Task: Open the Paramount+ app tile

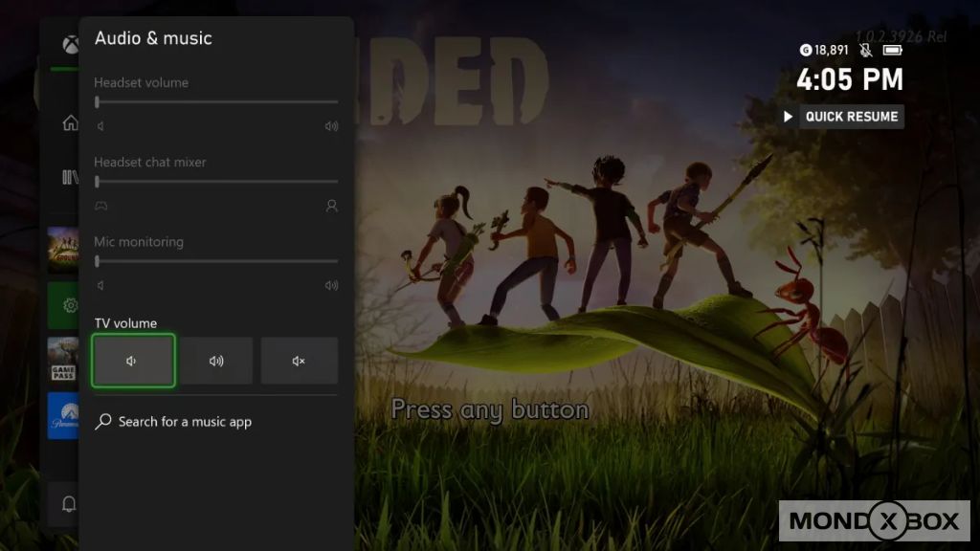Action: (x=63, y=416)
